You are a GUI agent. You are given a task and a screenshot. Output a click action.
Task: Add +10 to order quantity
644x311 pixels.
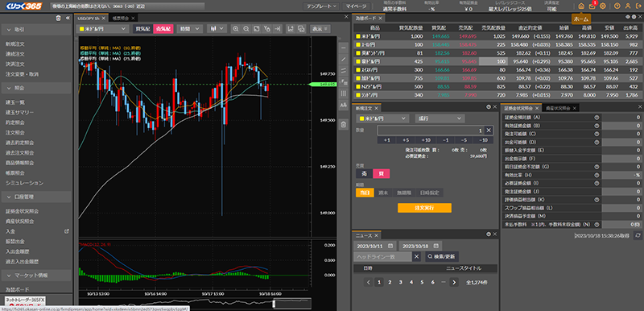point(426,140)
